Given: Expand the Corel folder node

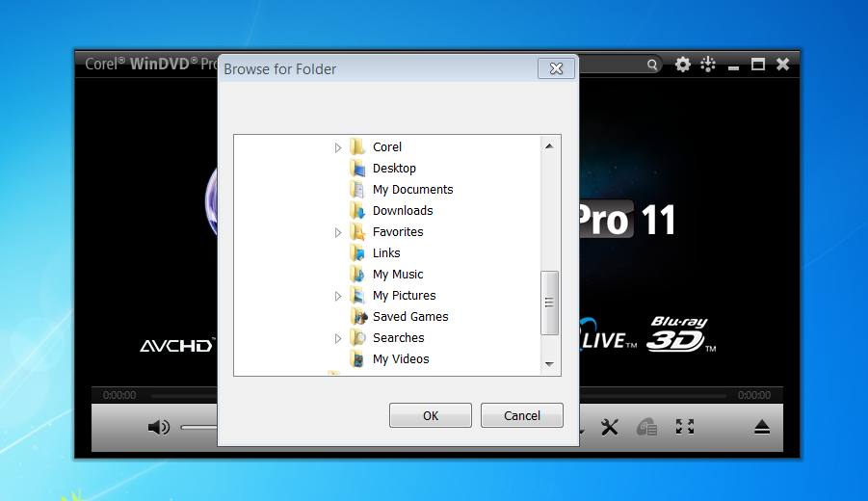Looking at the screenshot, I should (338, 147).
